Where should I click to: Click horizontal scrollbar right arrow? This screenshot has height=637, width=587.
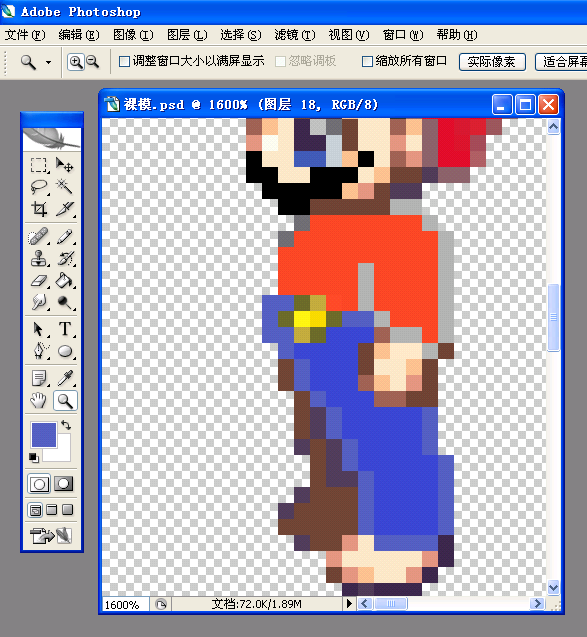coord(537,604)
